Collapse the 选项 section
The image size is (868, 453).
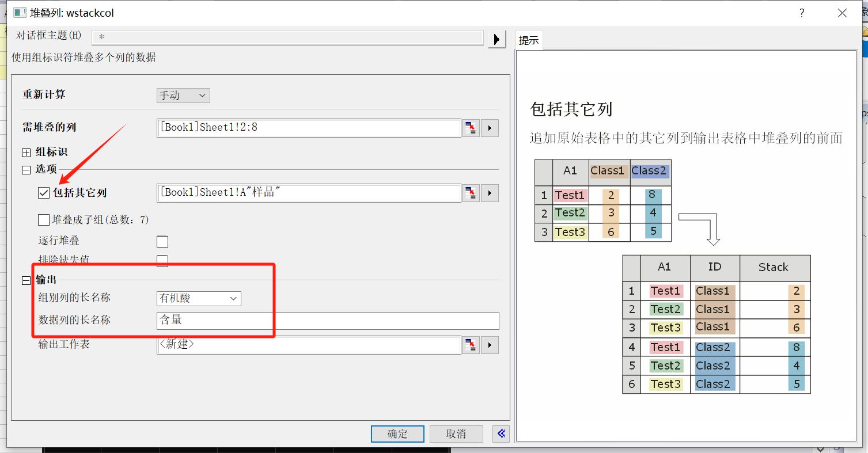tap(26, 170)
